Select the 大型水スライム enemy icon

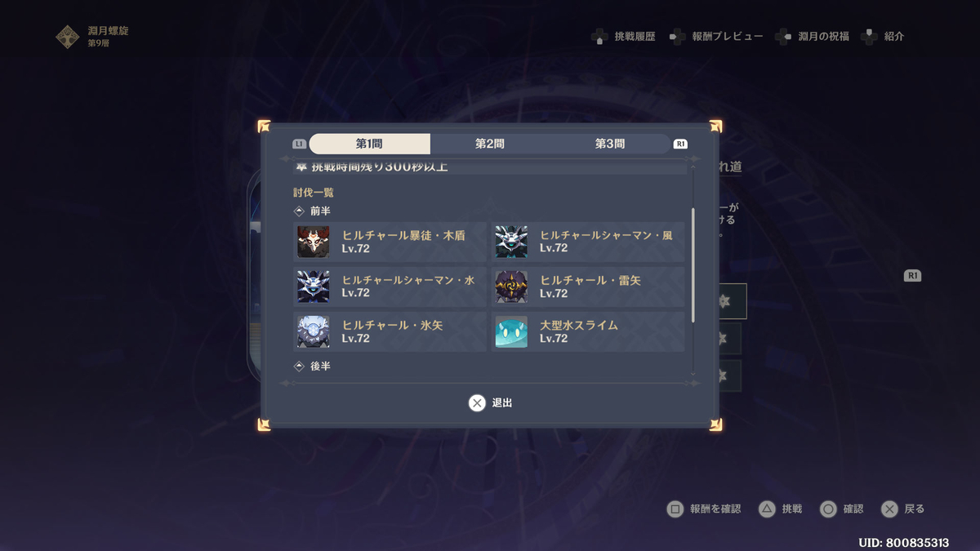511,332
